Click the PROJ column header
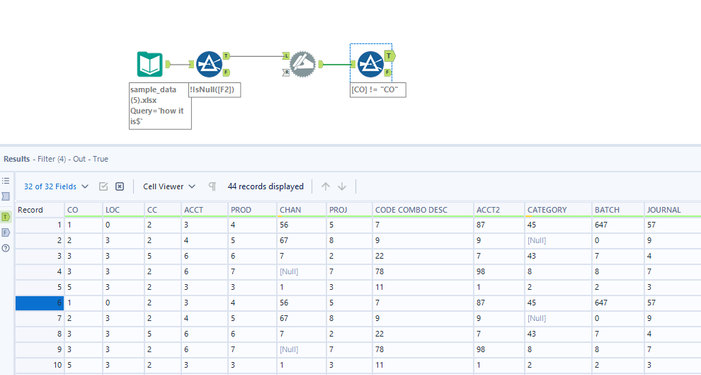Viewport: 701px width, 375px height. [350, 210]
